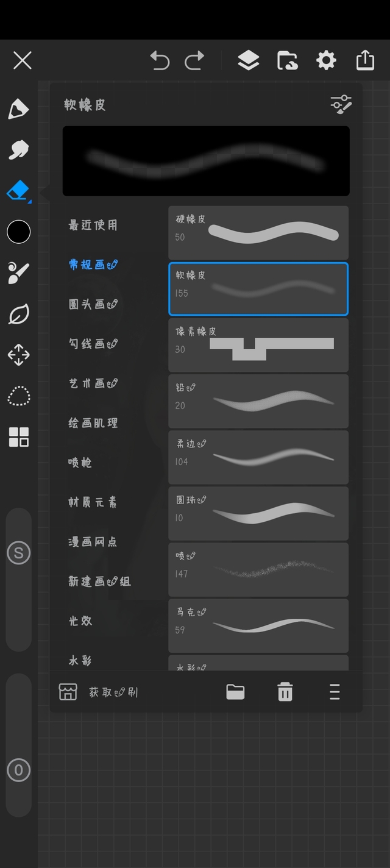Select the 最近使用 brush category
390x868 pixels.
coord(93,225)
